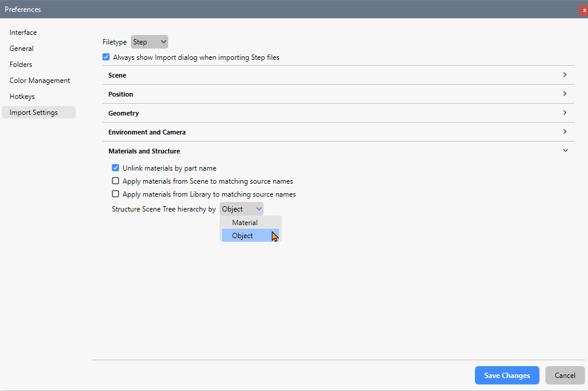Screen dimensions: 588x391
Task: Toggle Always show Import dialog checkbox
Action: [x=106, y=57]
